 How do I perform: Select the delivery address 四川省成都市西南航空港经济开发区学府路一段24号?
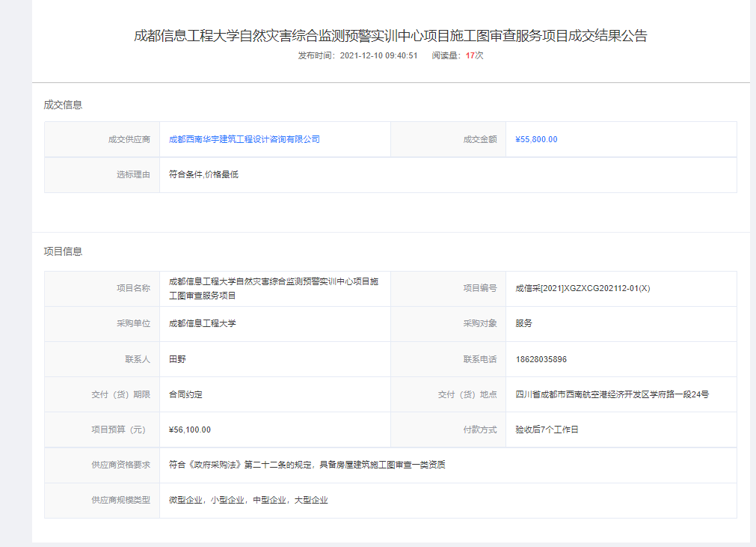612,394
